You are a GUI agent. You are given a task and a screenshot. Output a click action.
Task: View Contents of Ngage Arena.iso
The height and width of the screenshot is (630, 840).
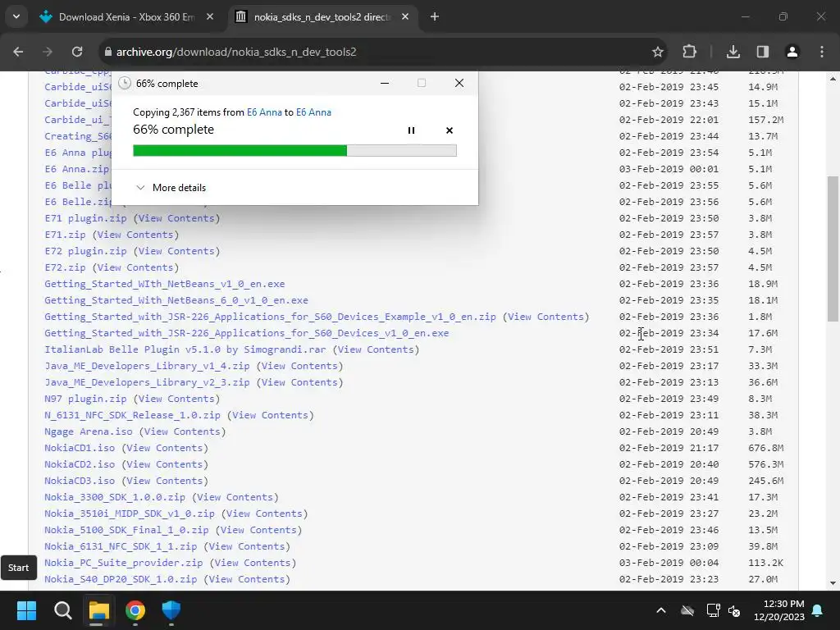click(182, 431)
